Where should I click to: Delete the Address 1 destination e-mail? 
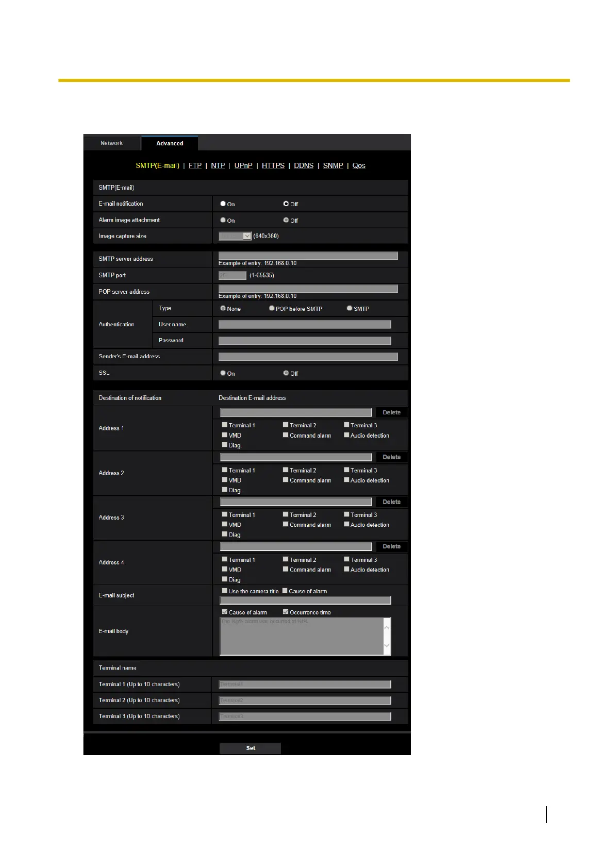tap(391, 412)
